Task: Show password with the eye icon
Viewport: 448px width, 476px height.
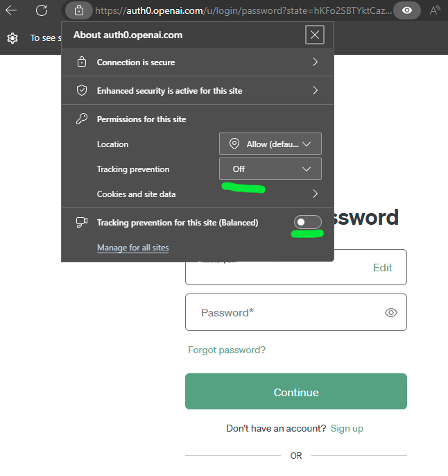Action: click(391, 312)
